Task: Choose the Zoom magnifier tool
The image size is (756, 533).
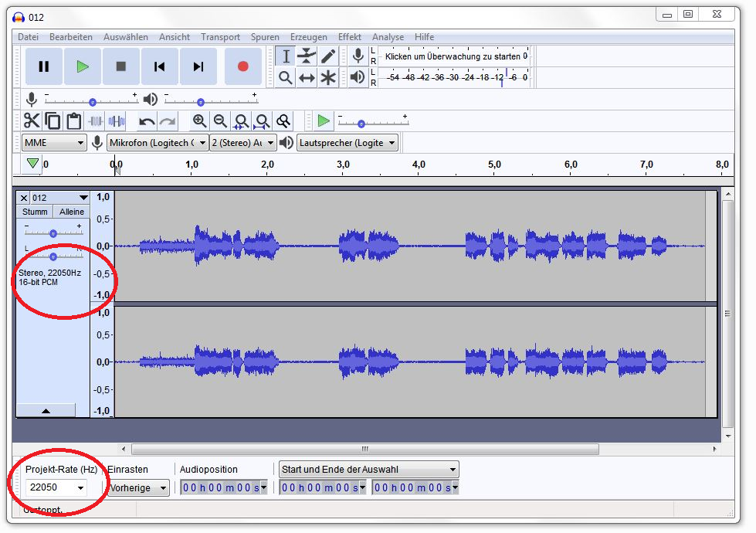Action: pyautogui.click(x=286, y=77)
